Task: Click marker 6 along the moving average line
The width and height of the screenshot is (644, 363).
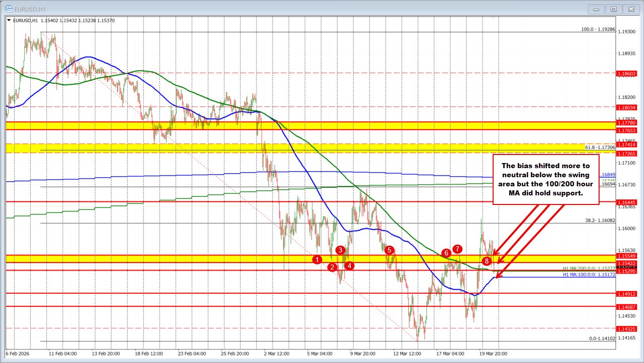Action: pos(446,253)
